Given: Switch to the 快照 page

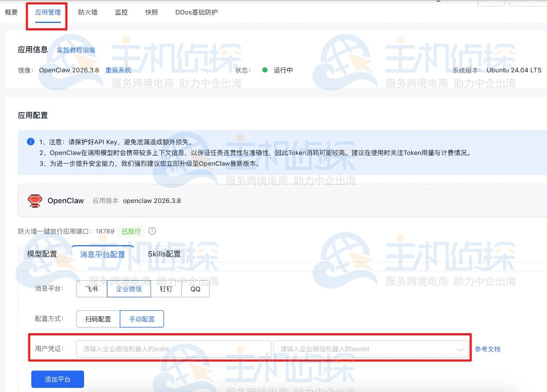Looking at the screenshot, I should pyautogui.click(x=151, y=12).
